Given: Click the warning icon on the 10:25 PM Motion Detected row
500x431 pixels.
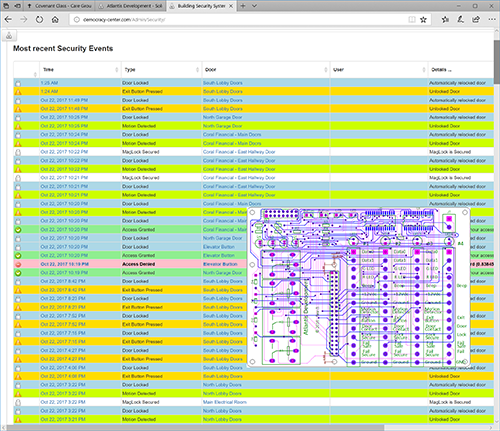Looking at the screenshot, I should click(18, 126).
